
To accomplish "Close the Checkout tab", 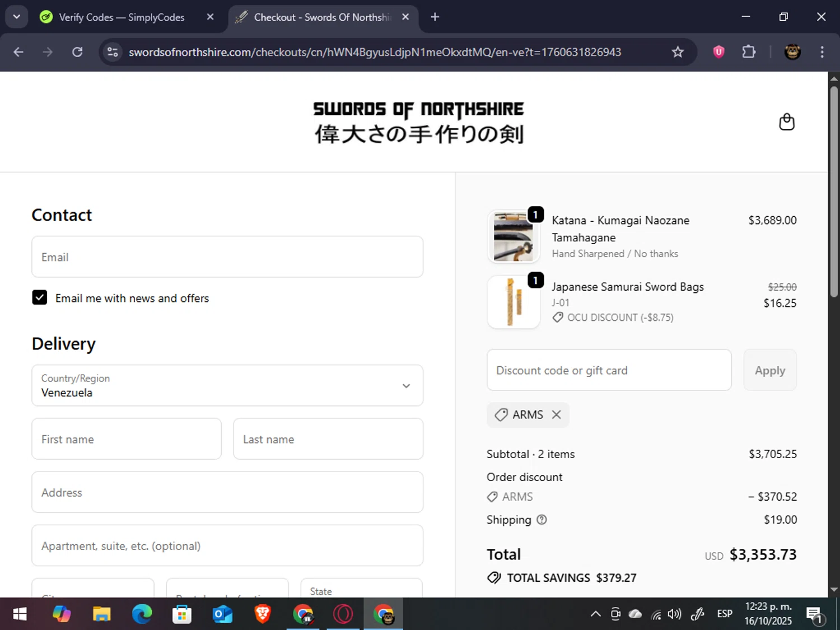I will pyautogui.click(x=405, y=17).
